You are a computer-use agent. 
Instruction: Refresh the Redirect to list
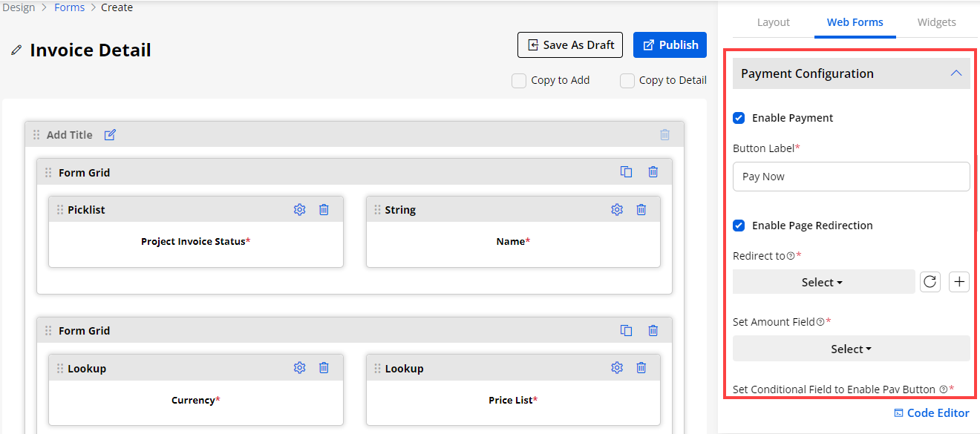[x=930, y=282]
